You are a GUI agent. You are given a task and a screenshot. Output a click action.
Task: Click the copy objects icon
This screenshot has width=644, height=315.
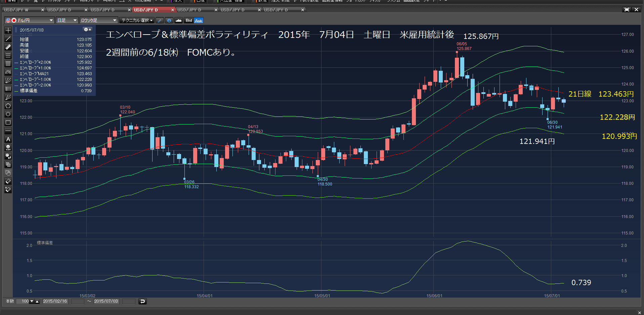click(8, 164)
